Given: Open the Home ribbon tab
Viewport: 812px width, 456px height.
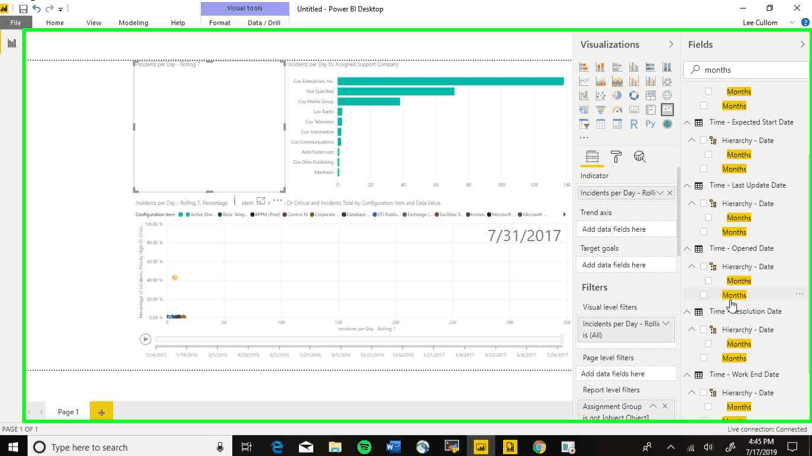Looking at the screenshot, I should (55, 23).
